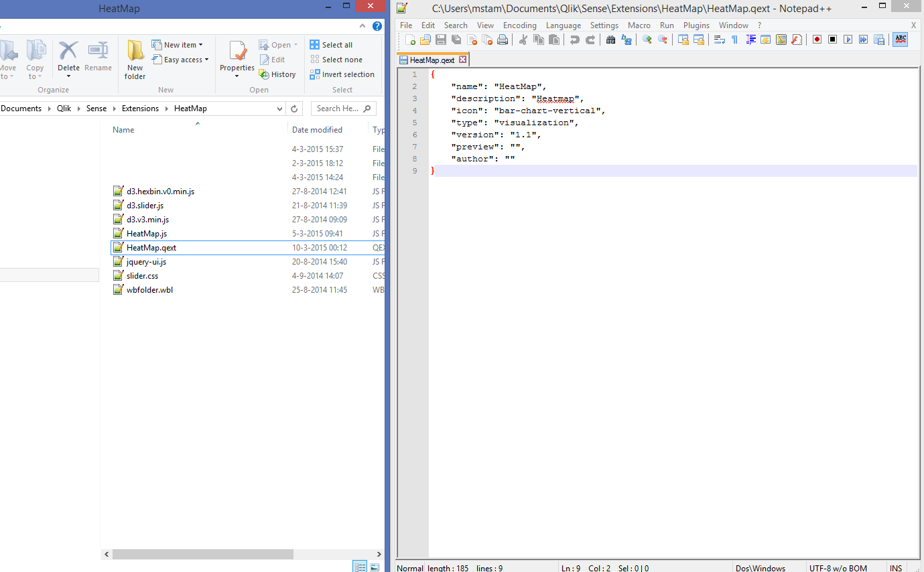
Task: Toggle the Indent Guide icon
Action: 750,40
